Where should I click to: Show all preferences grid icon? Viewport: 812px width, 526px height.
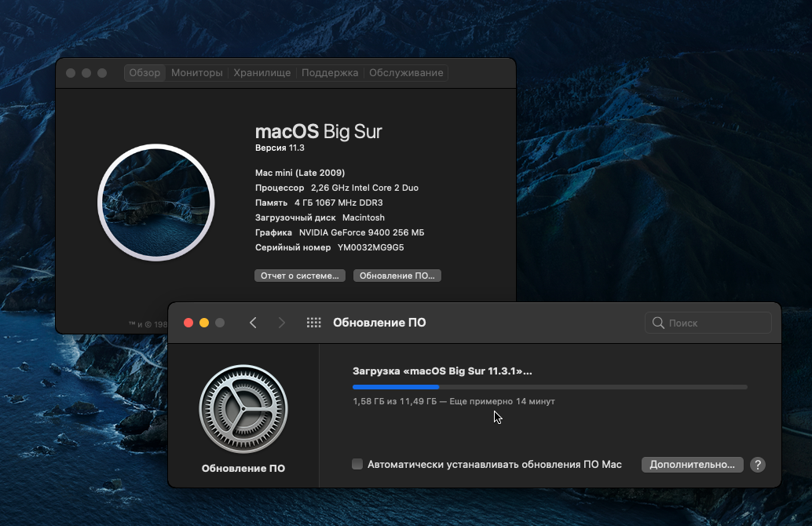tap(314, 323)
